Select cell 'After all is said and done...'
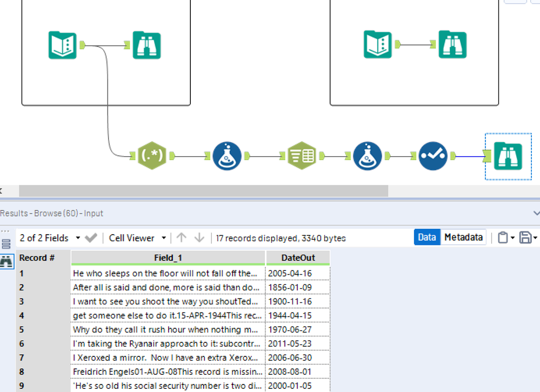Viewport: 540px width, 392px height. click(168, 287)
